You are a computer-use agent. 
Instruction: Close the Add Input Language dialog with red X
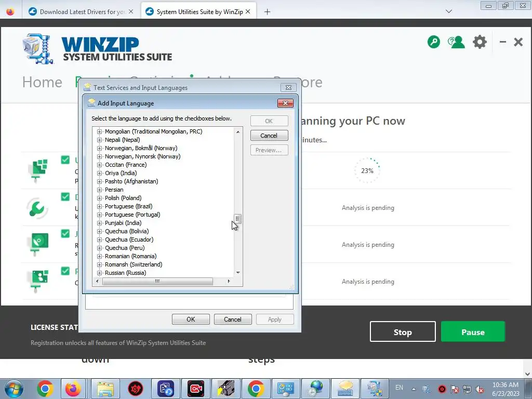coord(285,103)
